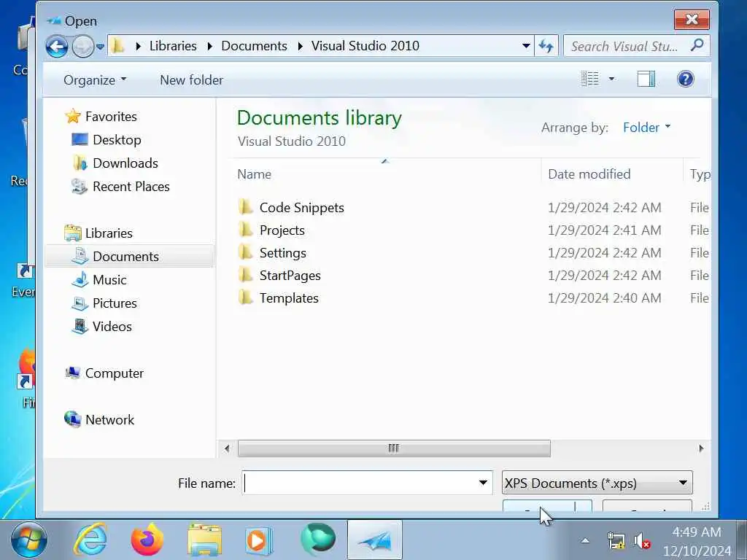Select Libraries in the navigation pane
This screenshot has width=747, height=560.
click(109, 233)
